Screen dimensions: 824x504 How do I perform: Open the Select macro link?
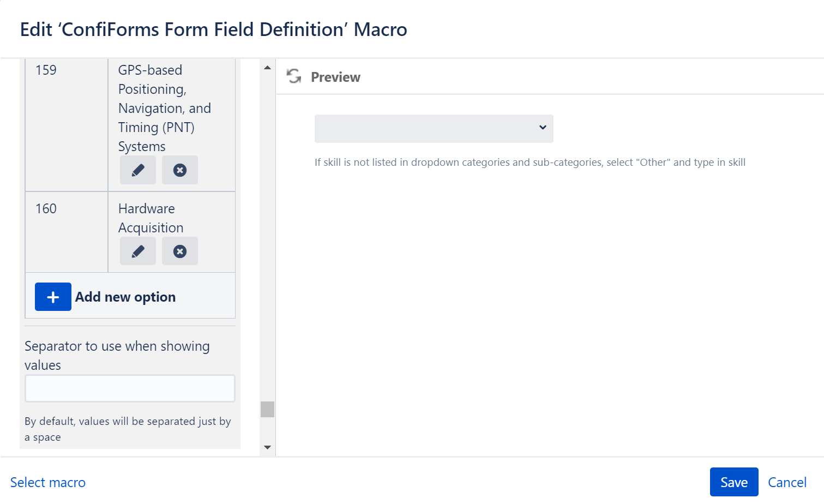pyautogui.click(x=47, y=482)
